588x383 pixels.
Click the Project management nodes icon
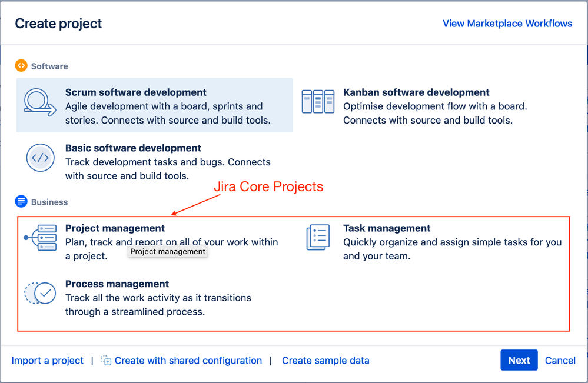40,238
